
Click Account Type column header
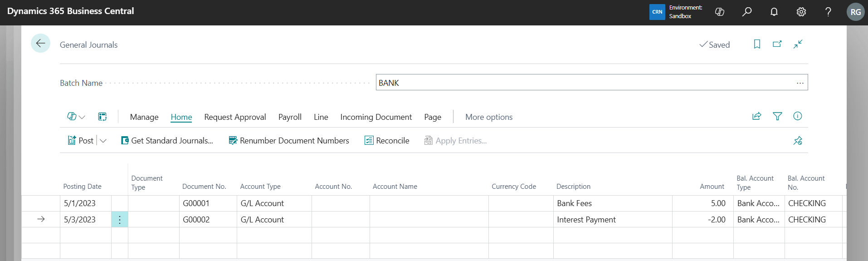pos(260,187)
